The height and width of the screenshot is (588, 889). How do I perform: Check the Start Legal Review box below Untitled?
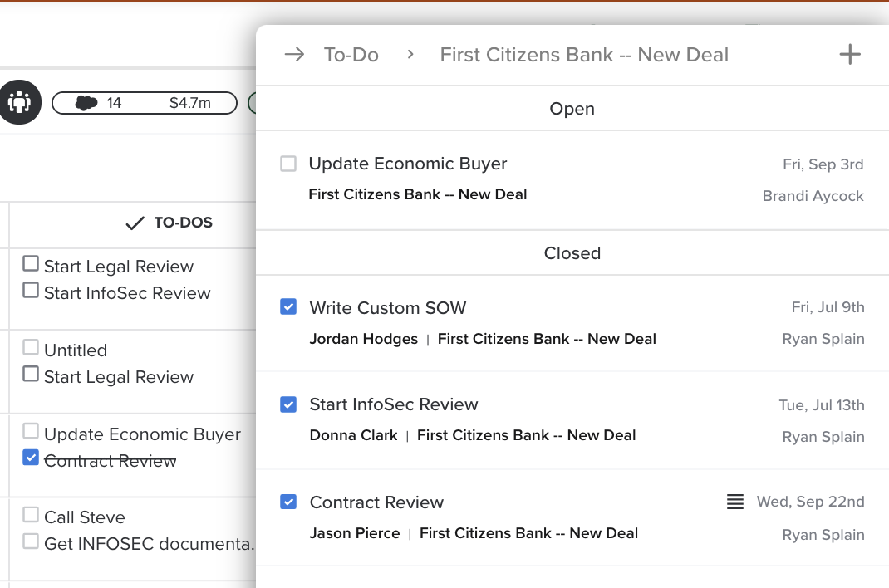[31, 374]
